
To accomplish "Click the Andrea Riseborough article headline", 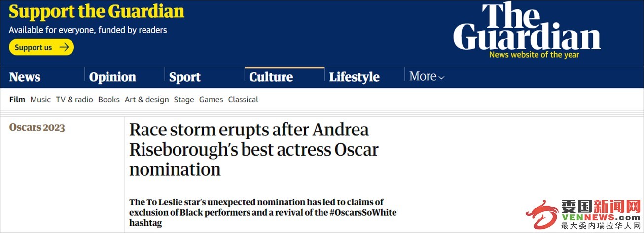I will click(254, 150).
